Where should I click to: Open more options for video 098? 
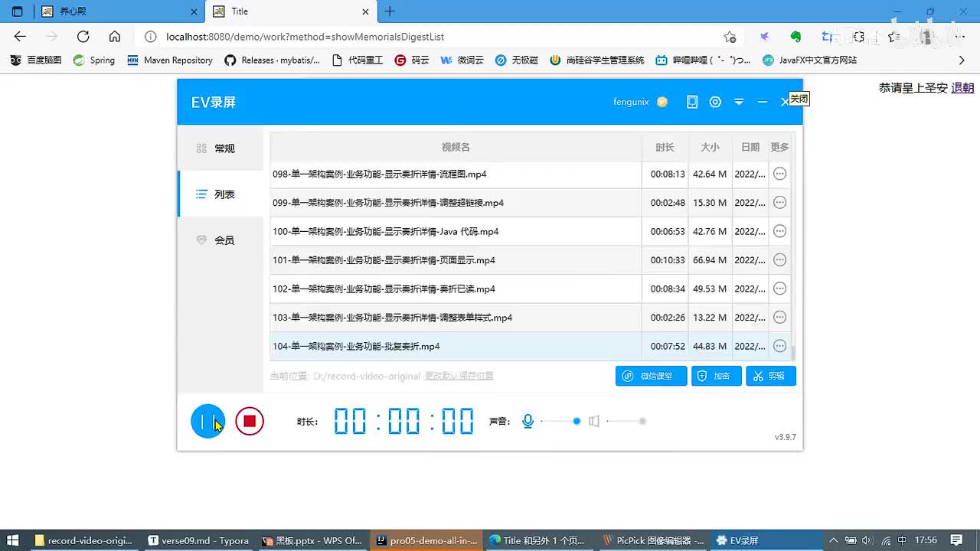pos(779,174)
